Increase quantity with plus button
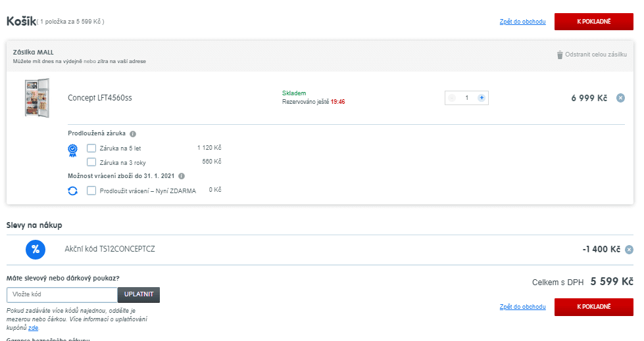Viewport: 644px width, 341px height. coord(482,98)
